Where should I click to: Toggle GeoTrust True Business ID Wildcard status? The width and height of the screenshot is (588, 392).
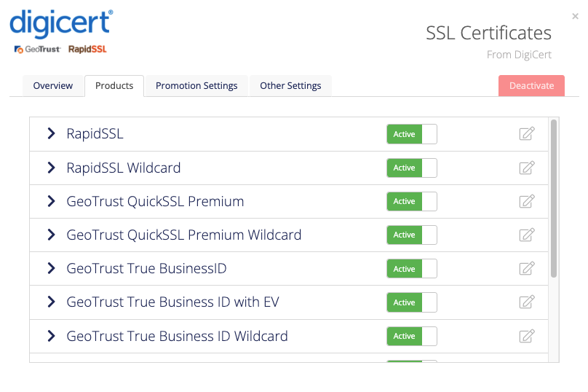point(412,336)
